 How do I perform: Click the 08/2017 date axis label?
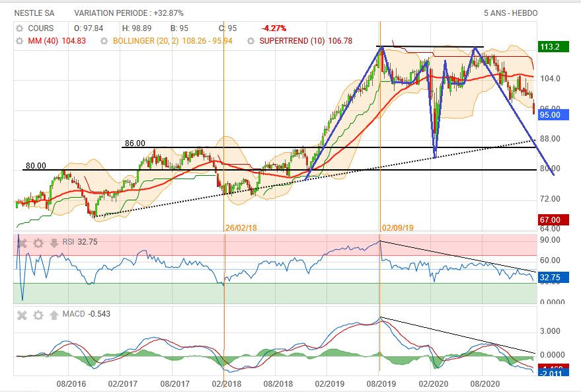click(x=175, y=383)
